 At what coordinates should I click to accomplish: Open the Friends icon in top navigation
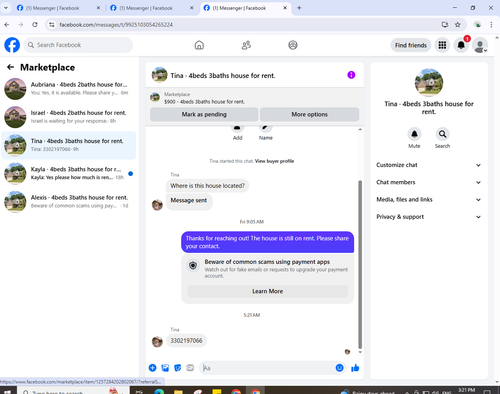246,45
